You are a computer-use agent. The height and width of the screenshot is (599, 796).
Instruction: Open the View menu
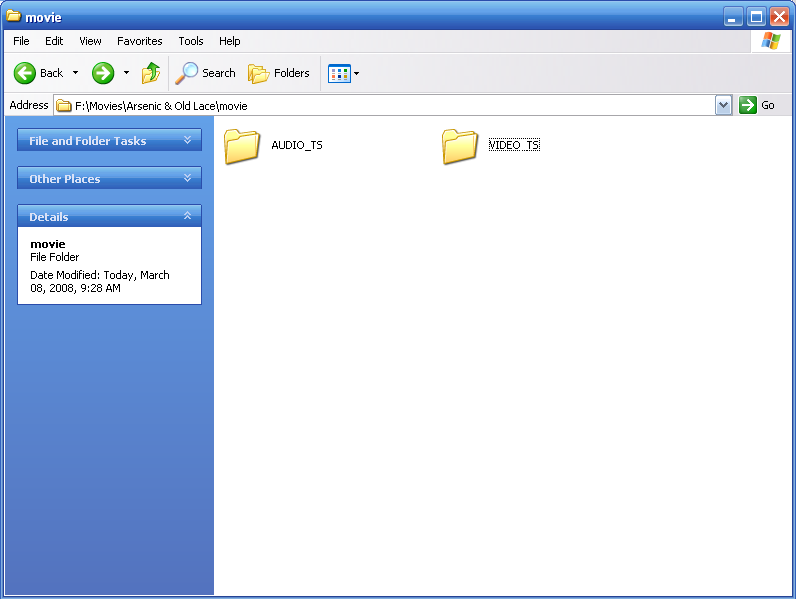[x=90, y=41]
